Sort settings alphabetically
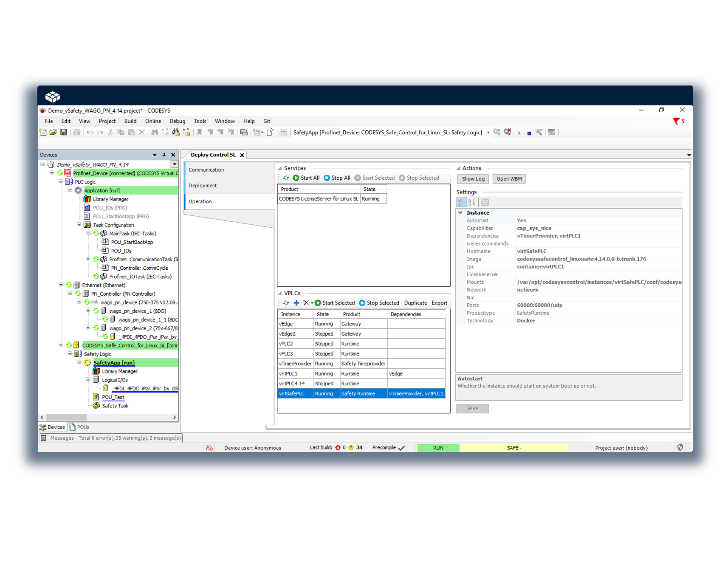This screenshot has height=565, width=728. [x=471, y=202]
